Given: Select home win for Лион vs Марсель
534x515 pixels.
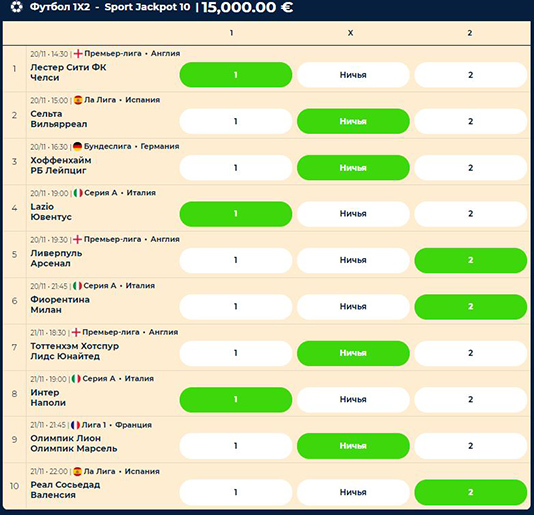Looking at the screenshot, I should (x=236, y=446).
